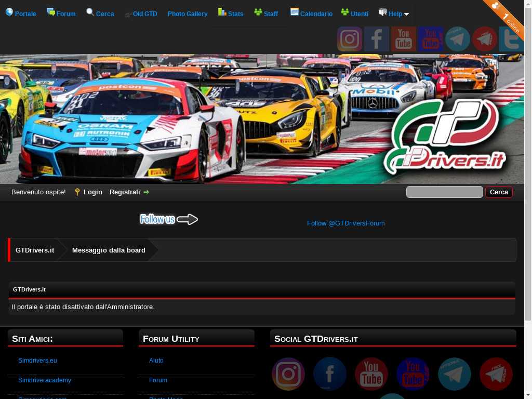Show the Utenti members list
The height and width of the screenshot is (399, 532).
pyautogui.click(x=354, y=14)
